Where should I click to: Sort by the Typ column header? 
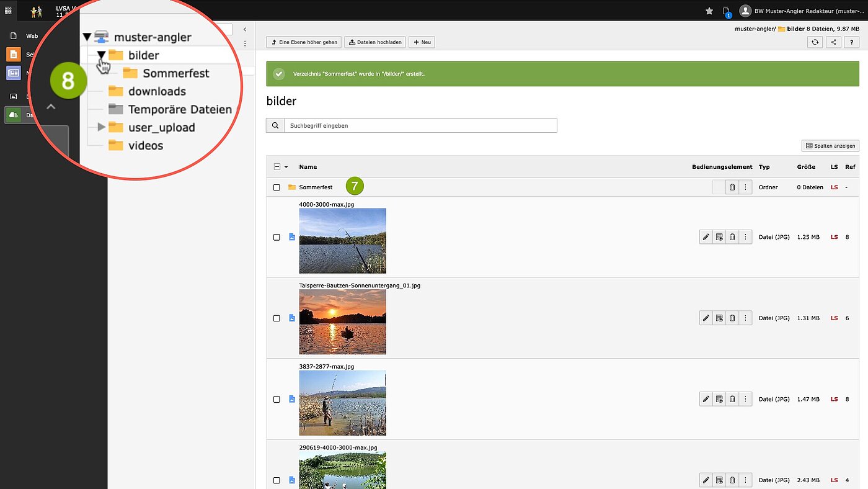tap(764, 167)
